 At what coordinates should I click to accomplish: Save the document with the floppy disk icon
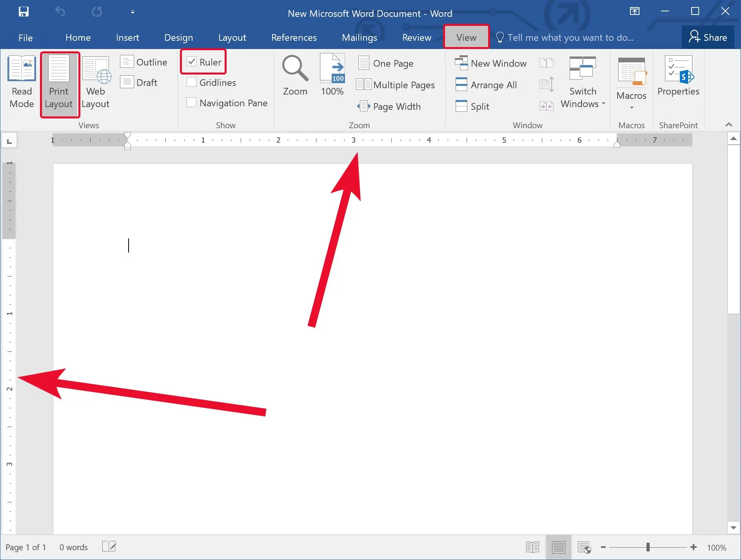[24, 12]
